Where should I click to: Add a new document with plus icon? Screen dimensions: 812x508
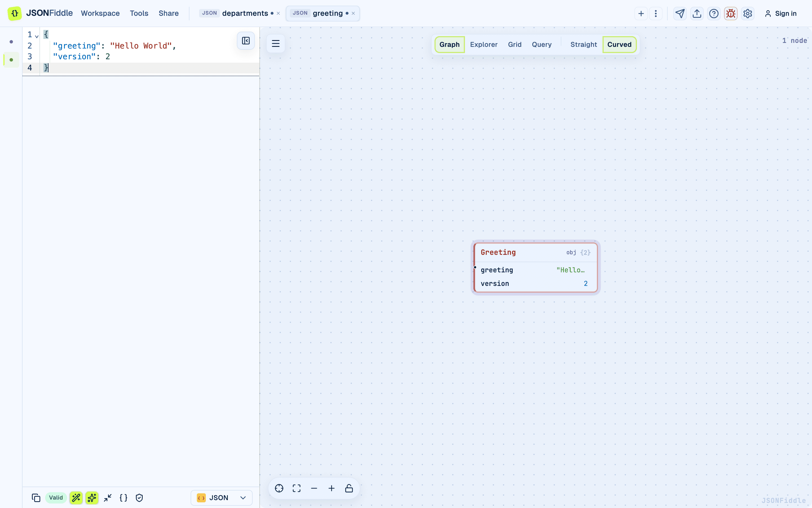641,14
